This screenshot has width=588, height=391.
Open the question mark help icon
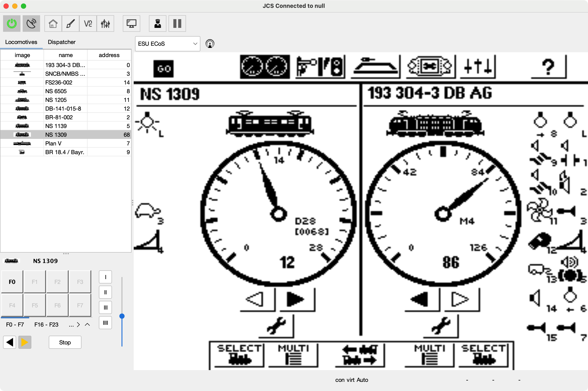tap(548, 67)
